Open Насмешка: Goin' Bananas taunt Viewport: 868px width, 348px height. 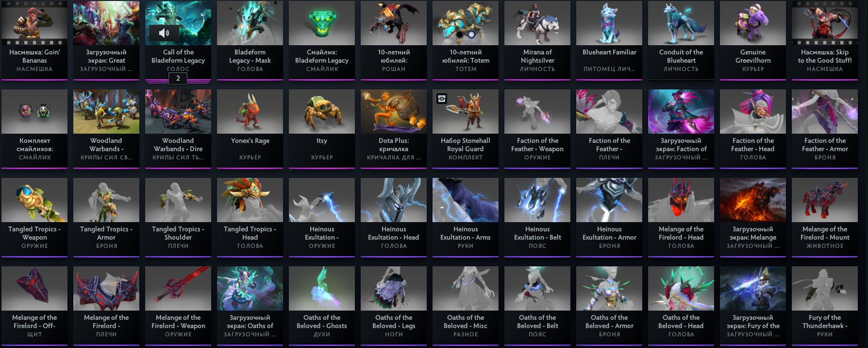(x=34, y=40)
